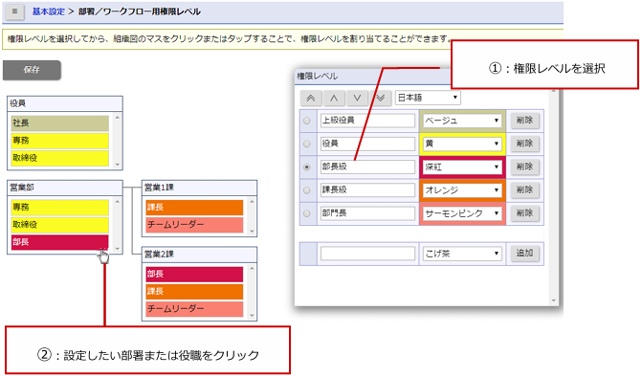Click 取締役 cell in 役員 box
640x376 pixels.
(x=60, y=158)
